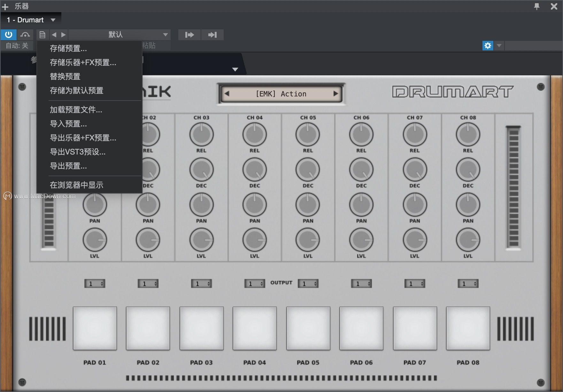Go to previous preset arrow
The image size is (563, 392).
pyautogui.click(x=54, y=34)
